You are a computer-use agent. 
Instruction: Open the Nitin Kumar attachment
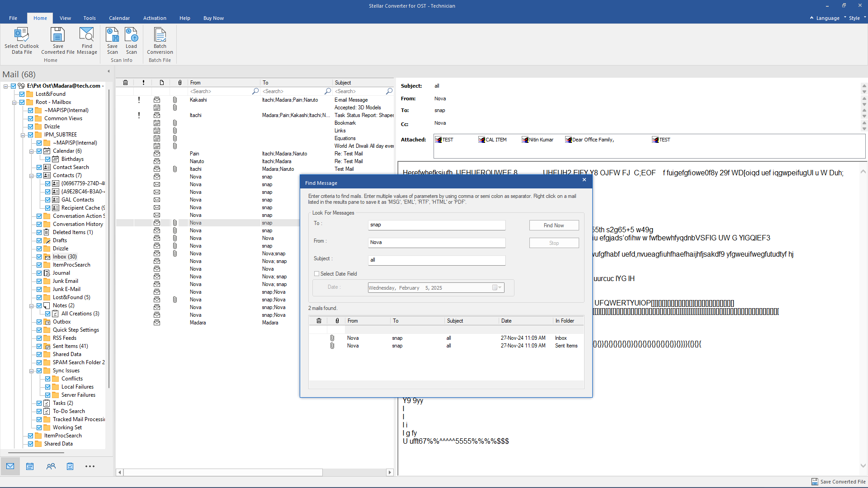538,140
